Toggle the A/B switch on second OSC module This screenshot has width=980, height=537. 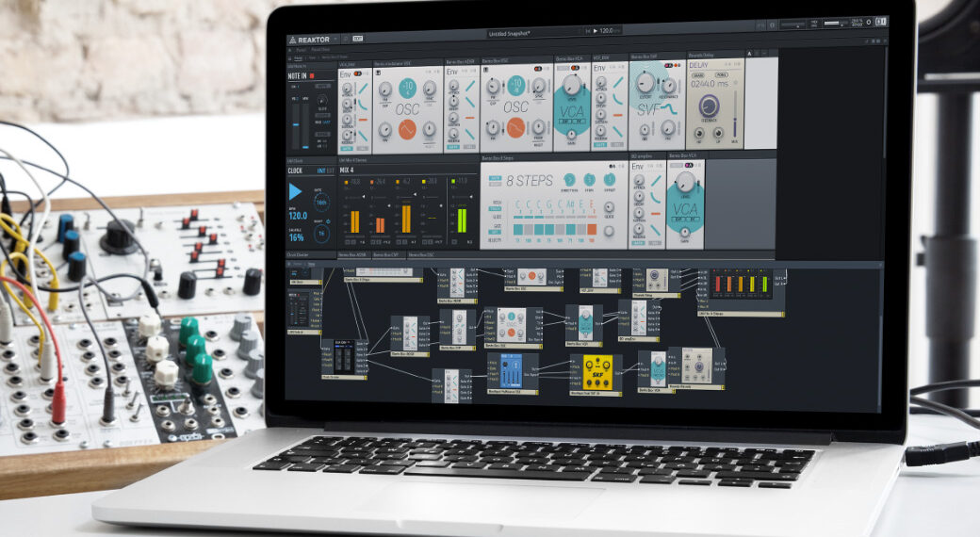[x=539, y=69]
